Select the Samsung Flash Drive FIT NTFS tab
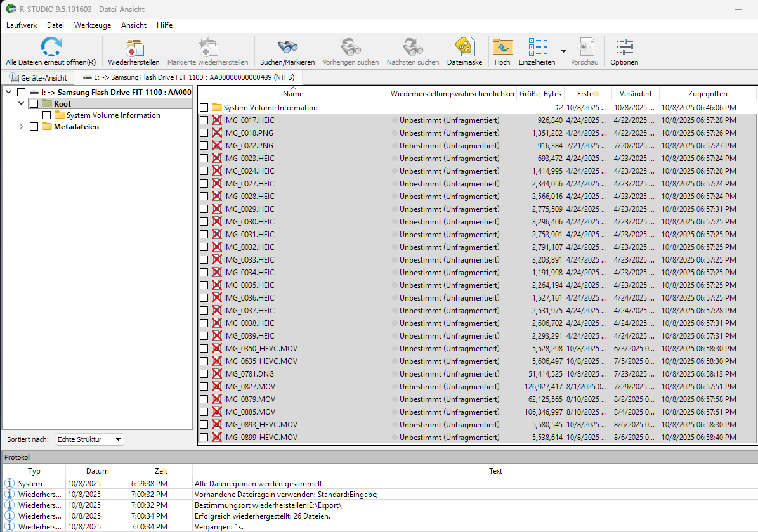 pos(188,77)
